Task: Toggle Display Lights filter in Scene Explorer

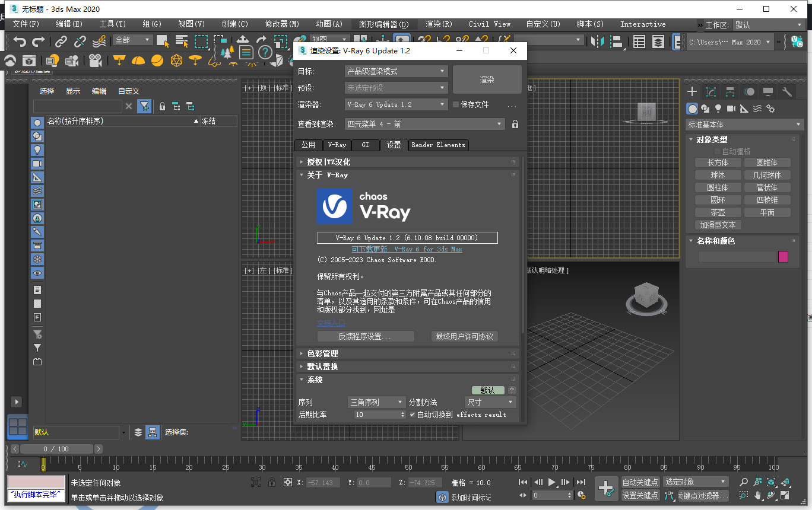Action: (x=37, y=149)
